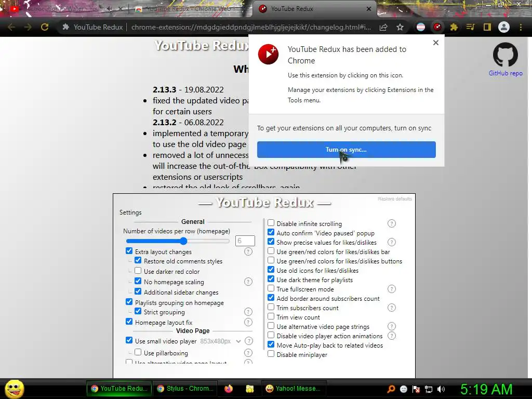
Task: Open Chrome's three-dot menu
Action: tap(521, 27)
